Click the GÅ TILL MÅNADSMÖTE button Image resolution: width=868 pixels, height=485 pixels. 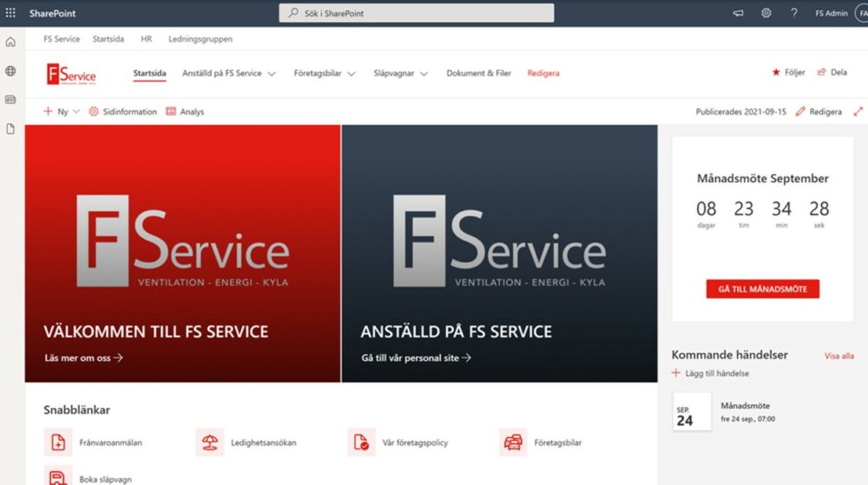(x=762, y=289)
